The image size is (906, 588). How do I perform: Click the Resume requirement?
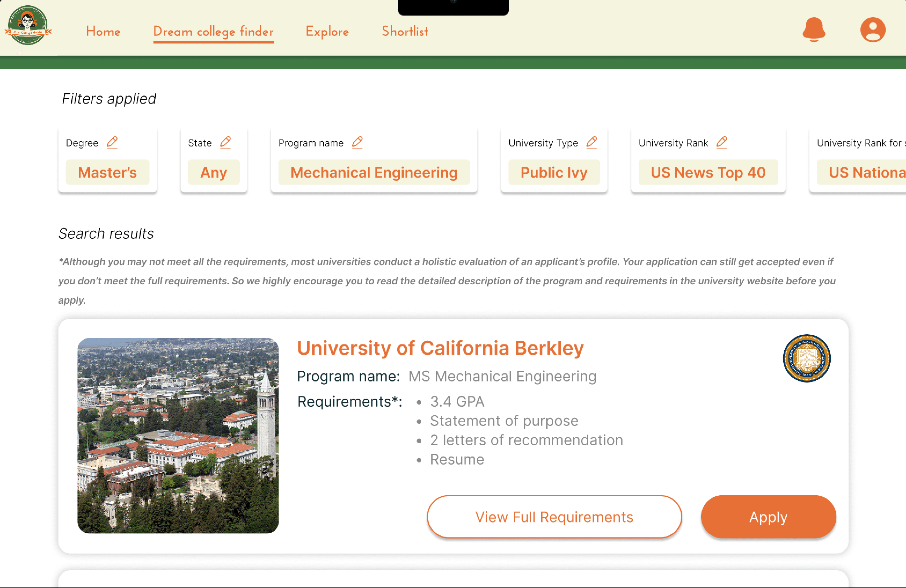pos(457,459)
